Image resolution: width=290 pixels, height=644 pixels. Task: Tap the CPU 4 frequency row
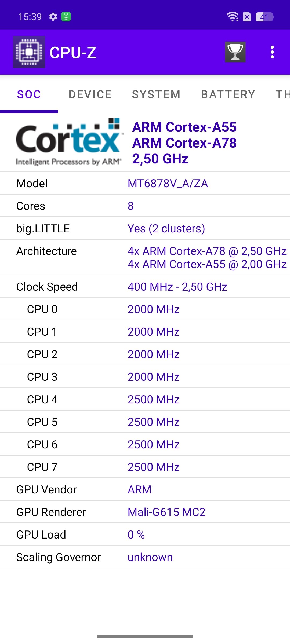pos(145,399)
